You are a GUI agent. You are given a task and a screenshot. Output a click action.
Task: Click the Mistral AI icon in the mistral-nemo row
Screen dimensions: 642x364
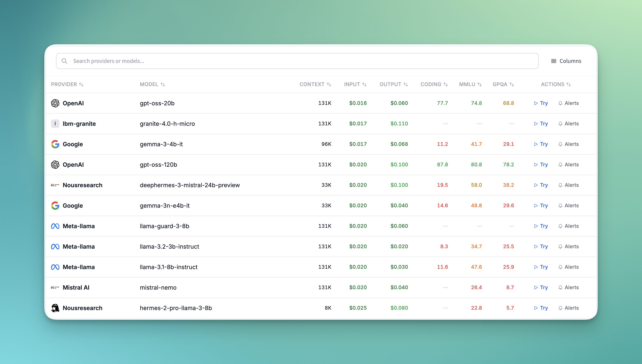(x=55, y=287)
